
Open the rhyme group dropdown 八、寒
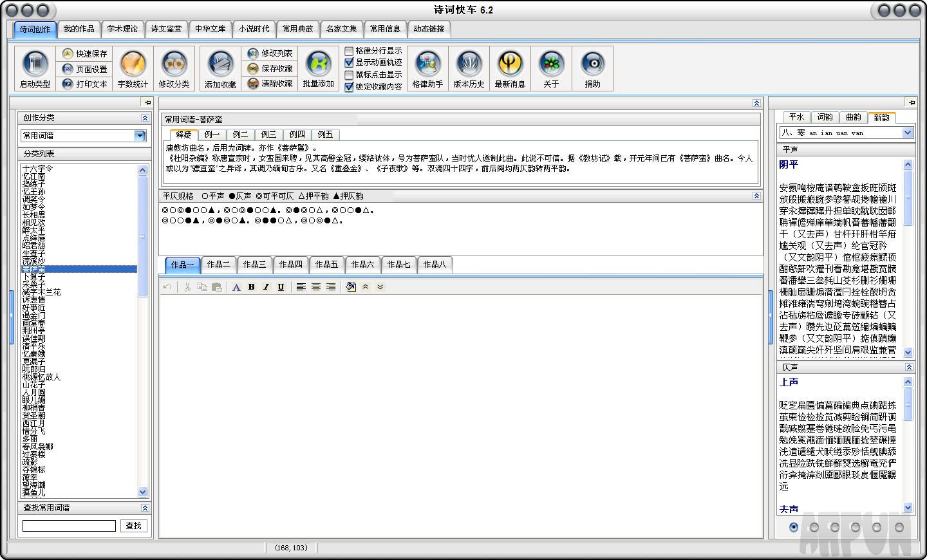[907, 133]
